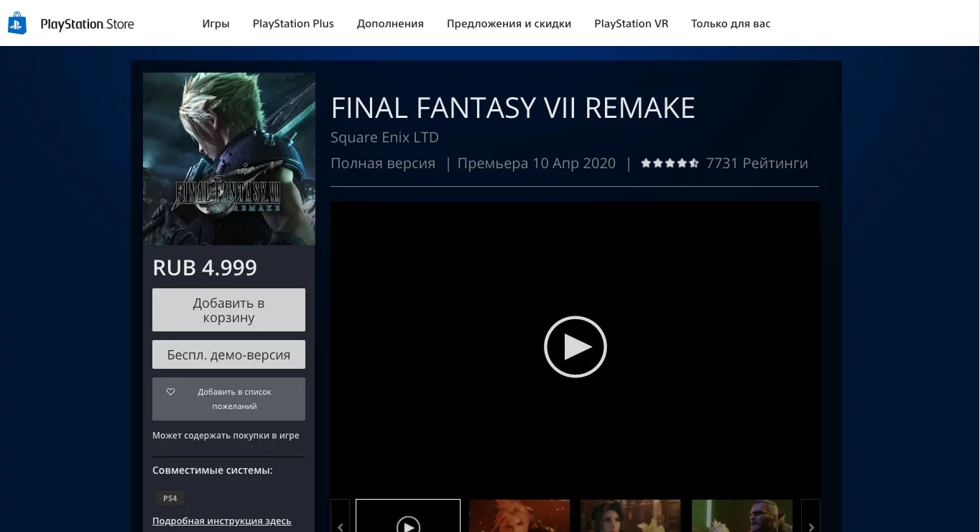Click the RUB 4.999 price
This screenshot has width=980, height=532.
[x=205, y=267]
